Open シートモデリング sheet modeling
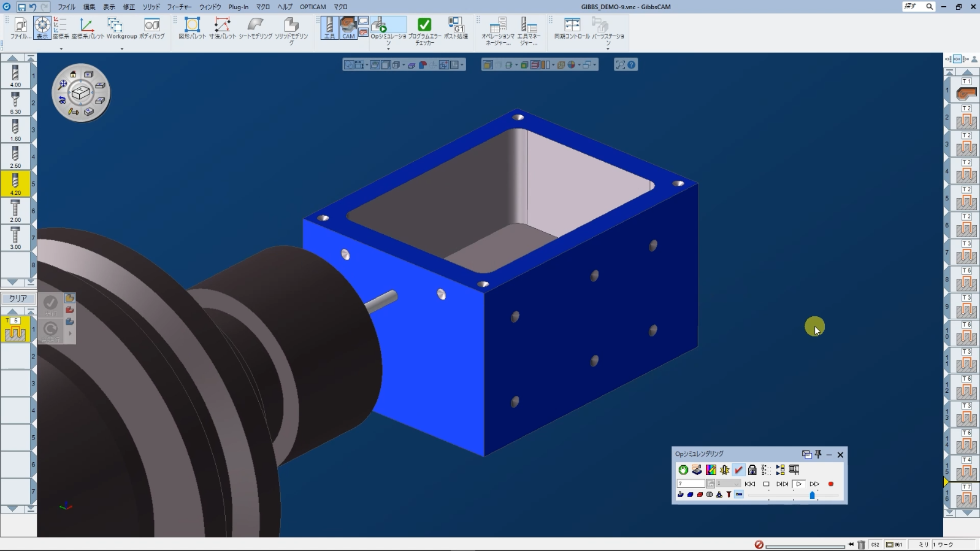The image size is (980, 551). pos(255,28)
